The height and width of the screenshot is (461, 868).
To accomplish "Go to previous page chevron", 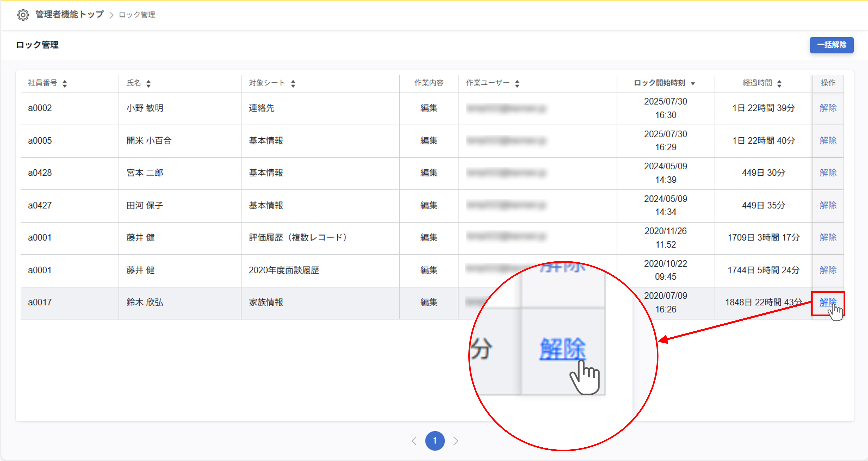I will (414, 441).
